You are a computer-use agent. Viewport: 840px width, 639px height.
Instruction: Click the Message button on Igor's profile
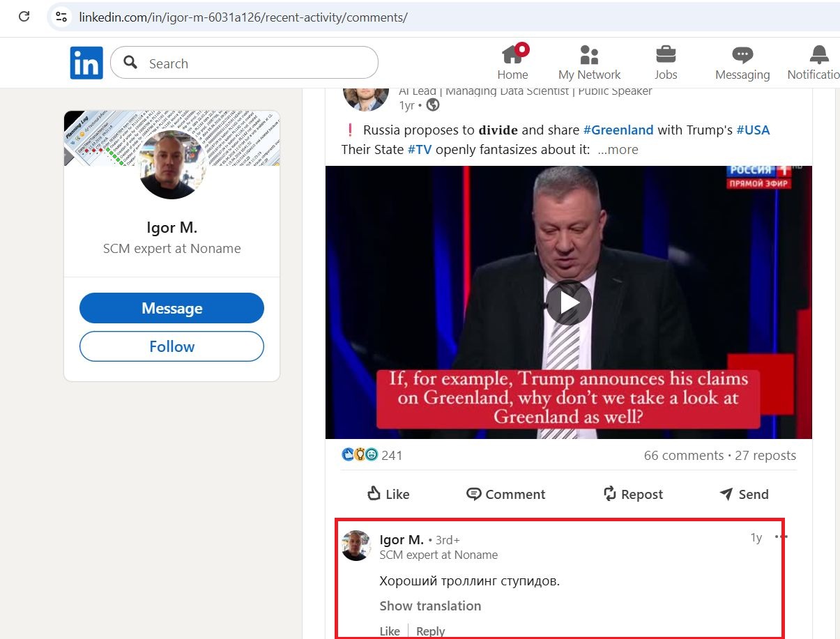(171, 308)
